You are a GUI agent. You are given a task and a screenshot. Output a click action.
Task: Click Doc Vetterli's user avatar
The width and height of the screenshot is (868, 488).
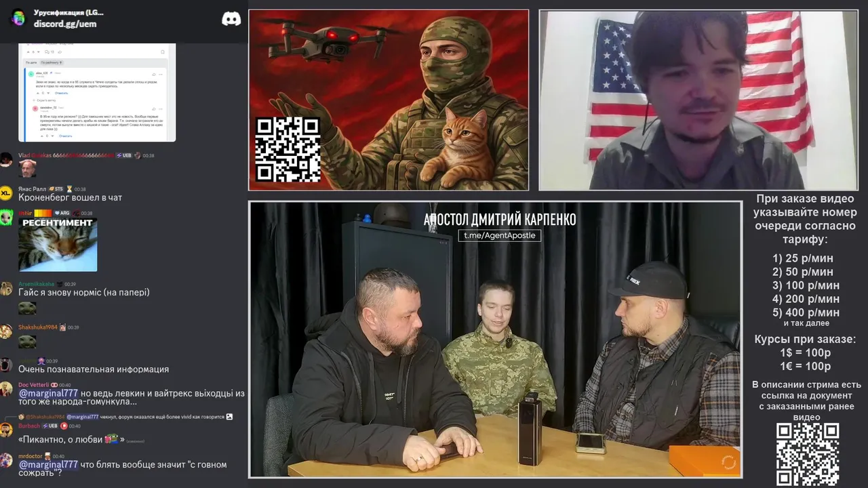tap(6, 389)
